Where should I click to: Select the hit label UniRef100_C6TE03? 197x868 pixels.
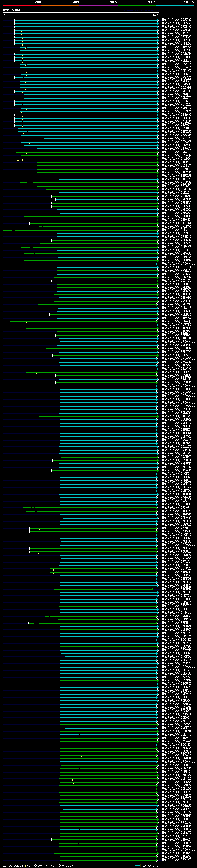click(x=177, y=37)
